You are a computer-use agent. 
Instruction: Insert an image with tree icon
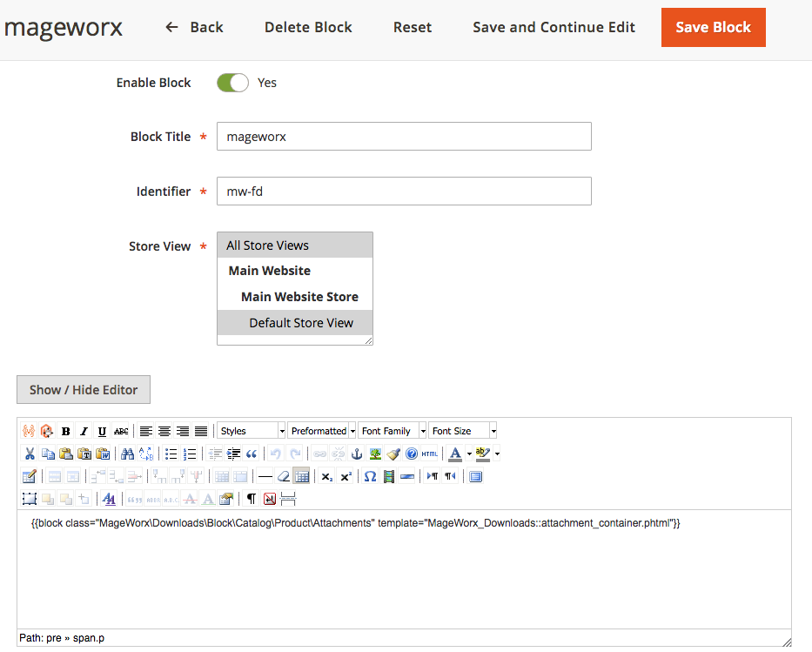tap(375, 454)
